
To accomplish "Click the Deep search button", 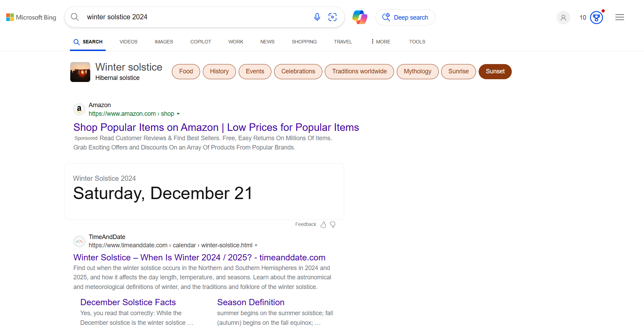I will point(405,18).
